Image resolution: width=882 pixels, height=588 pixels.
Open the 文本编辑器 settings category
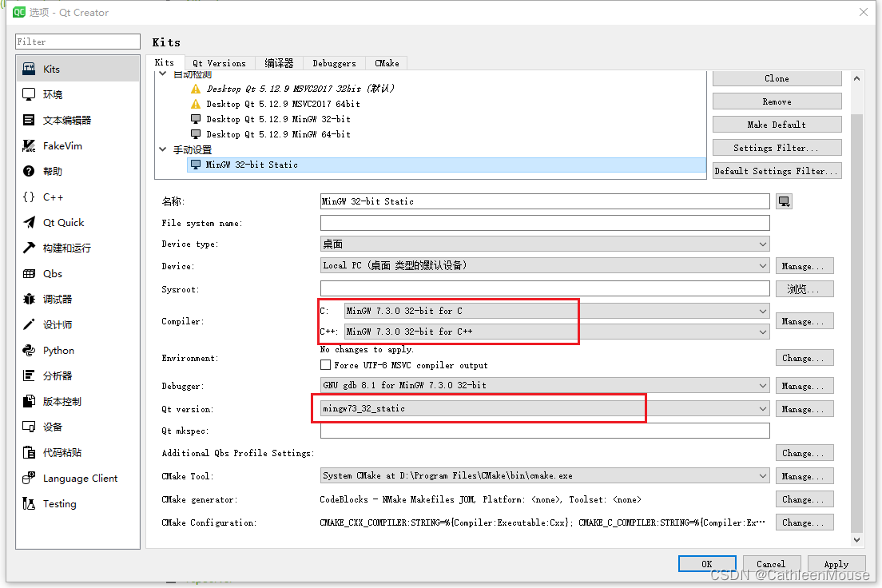click(77, 120)
